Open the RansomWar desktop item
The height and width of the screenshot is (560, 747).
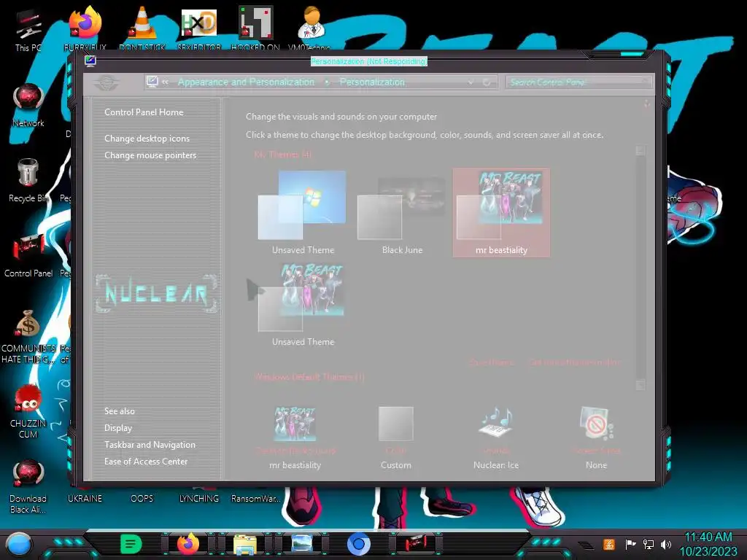255,498
